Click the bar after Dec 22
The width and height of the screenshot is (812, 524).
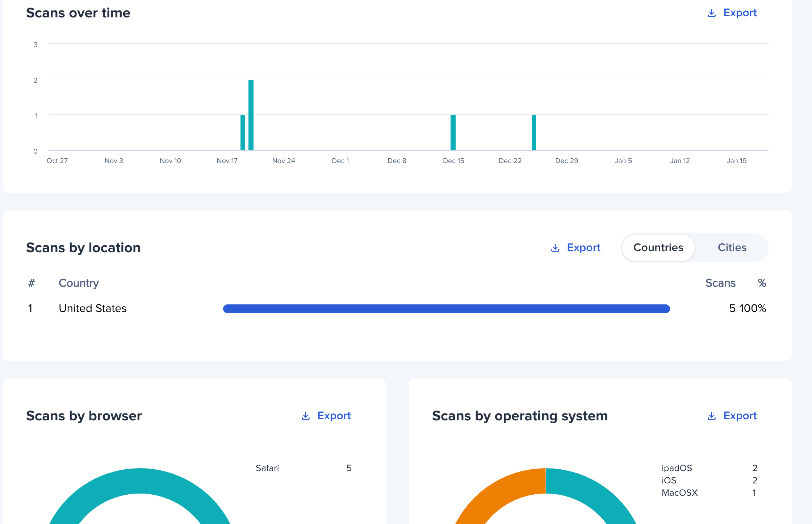[533, 133]
